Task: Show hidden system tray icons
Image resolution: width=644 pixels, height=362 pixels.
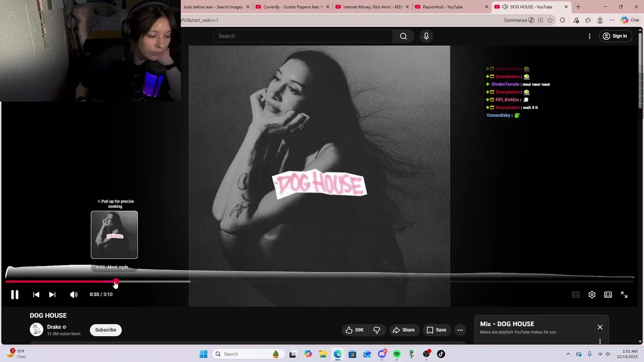Action: pos(568,354)
